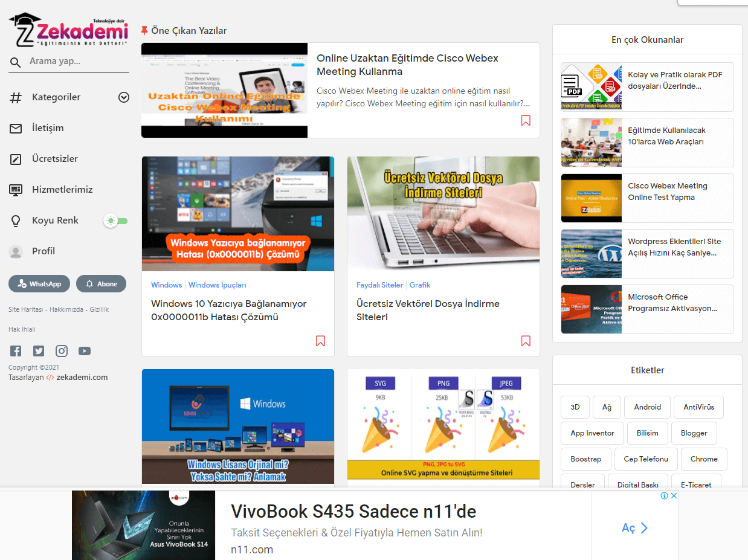Screen dimensions: 748x560
Task: Click the Abone subscribe button
Action: coord(102,284)
